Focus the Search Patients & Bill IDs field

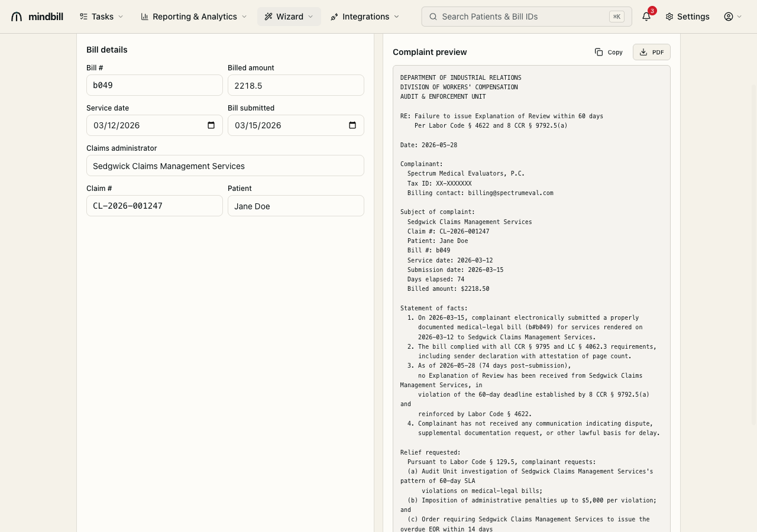tap(526, 17)
